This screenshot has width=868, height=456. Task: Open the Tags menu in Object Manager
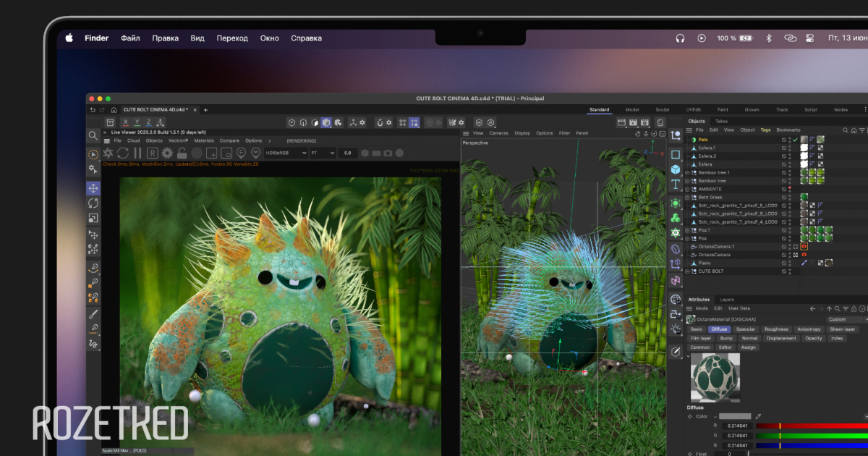click(765, 130)
